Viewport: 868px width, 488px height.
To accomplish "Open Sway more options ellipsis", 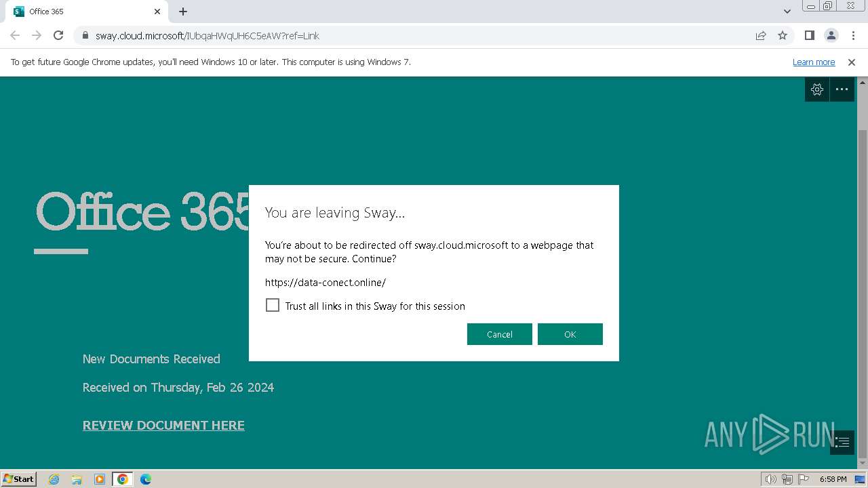I will click(842, 89).
